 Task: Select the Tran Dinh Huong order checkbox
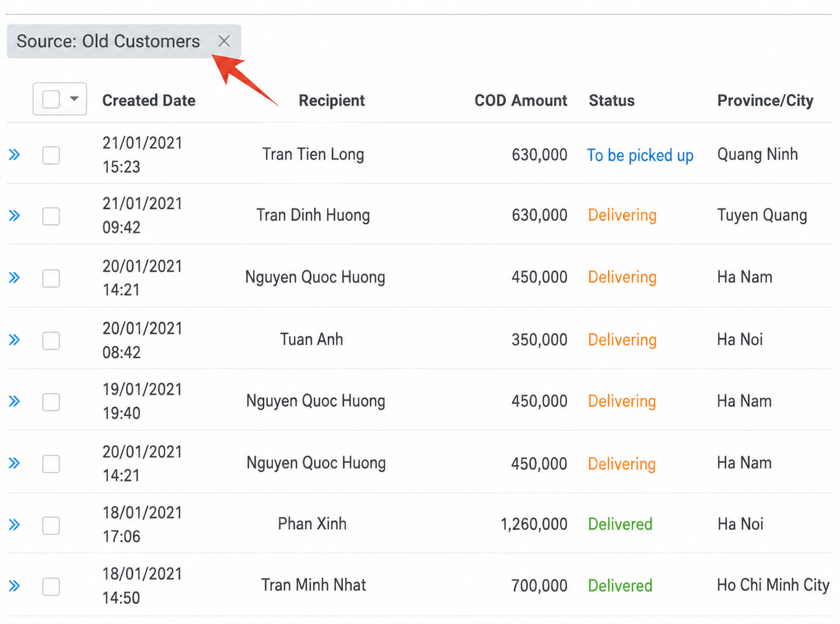tap(51, 216)
